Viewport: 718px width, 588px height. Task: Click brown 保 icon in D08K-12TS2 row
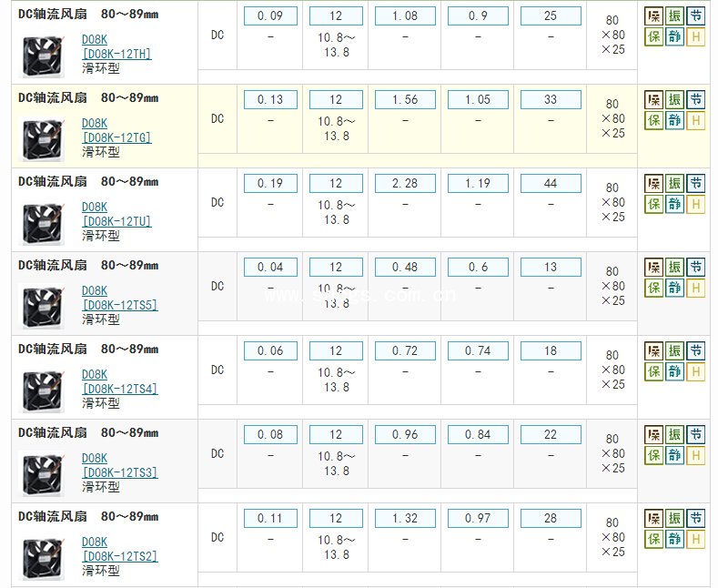653,519
